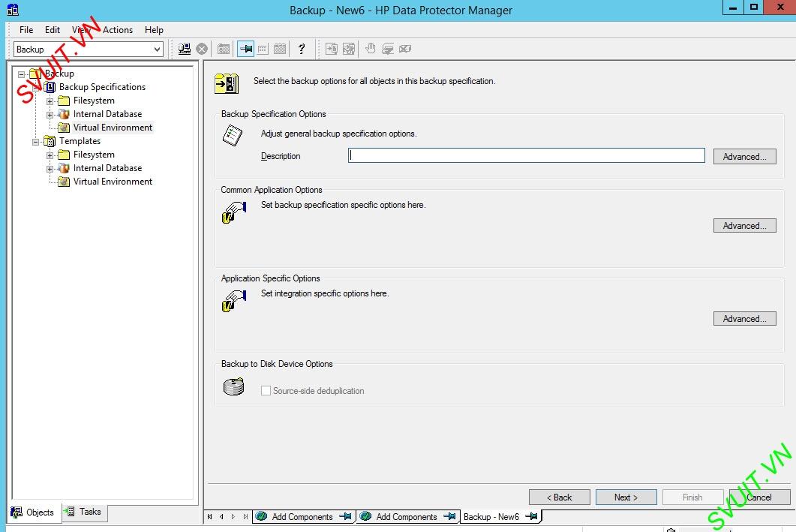Open the Help menu
Screen dimensions: 796x532
(154, 30)
